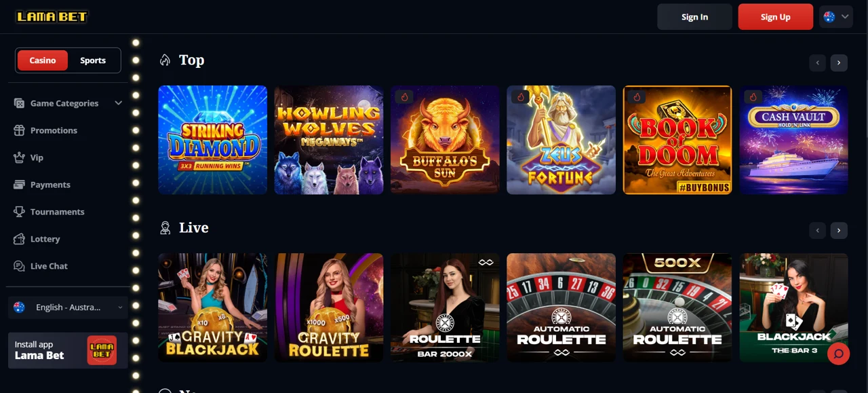This screenshot has width=868, height=393.
Task: Show next games in Live section
Action: coord(839,230)
